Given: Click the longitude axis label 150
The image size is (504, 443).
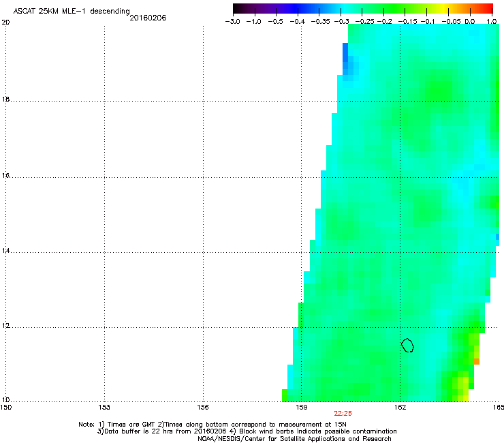Looking at the screenshot, I should 5,408.
